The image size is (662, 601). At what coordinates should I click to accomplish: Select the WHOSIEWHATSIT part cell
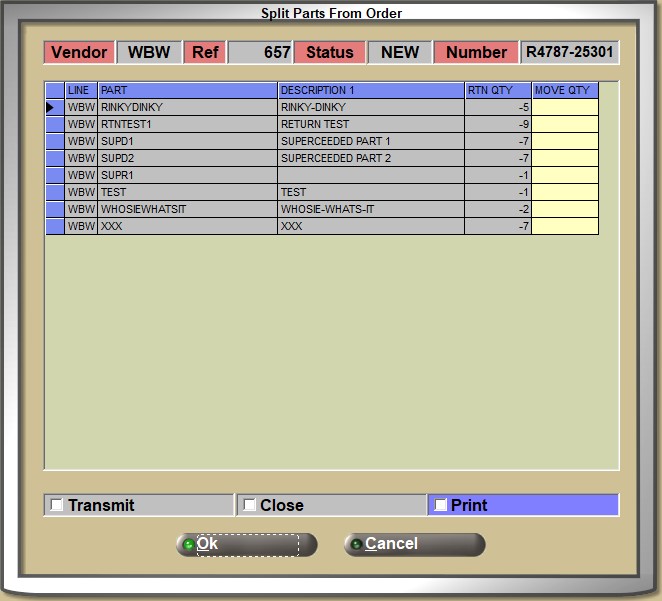click(187, 209)
